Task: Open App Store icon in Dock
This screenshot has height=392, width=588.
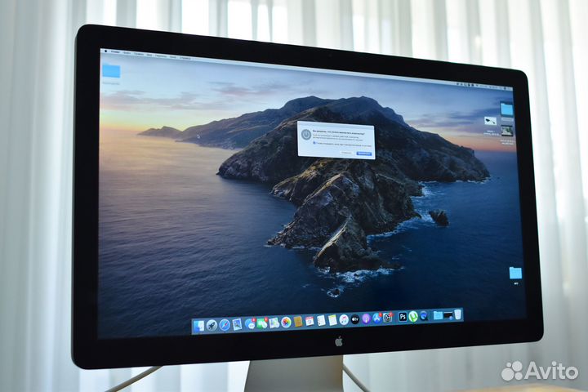Action: click(376, 318)
